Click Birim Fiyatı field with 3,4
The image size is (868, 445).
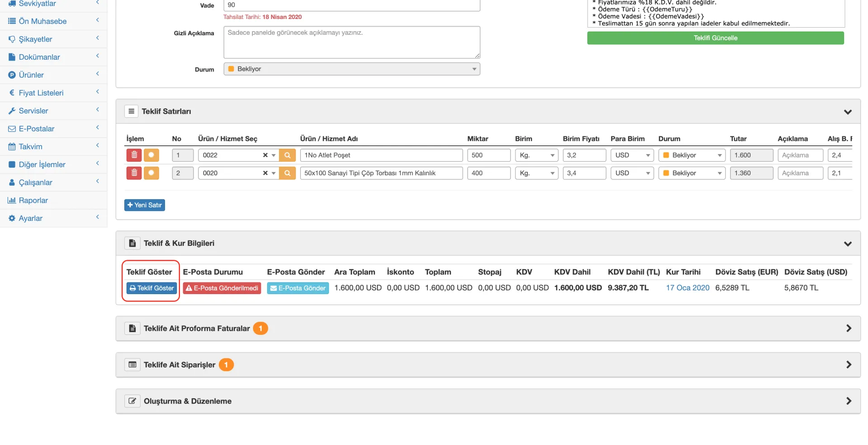coord(584,173)
